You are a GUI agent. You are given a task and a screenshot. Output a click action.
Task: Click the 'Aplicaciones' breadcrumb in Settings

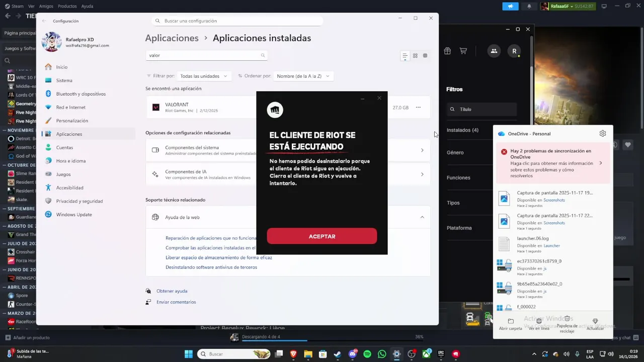coord(172,38)
